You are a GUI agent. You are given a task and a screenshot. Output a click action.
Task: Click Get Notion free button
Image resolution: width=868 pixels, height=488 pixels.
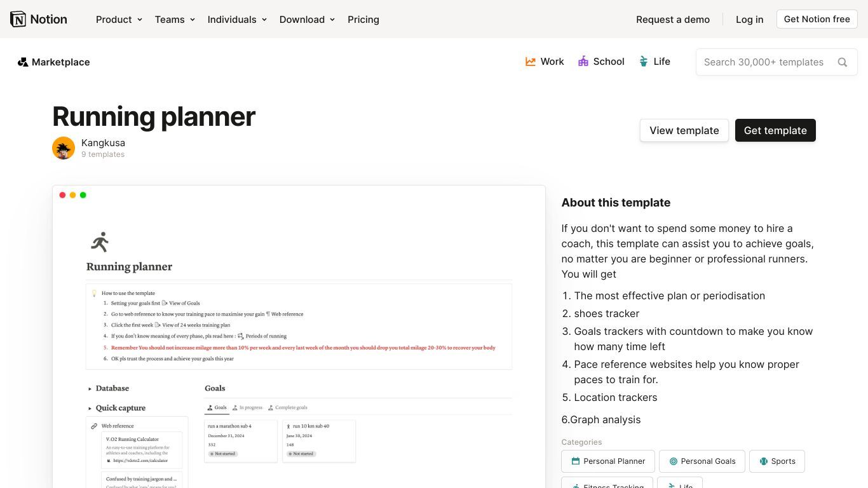(x=817, y=19)
